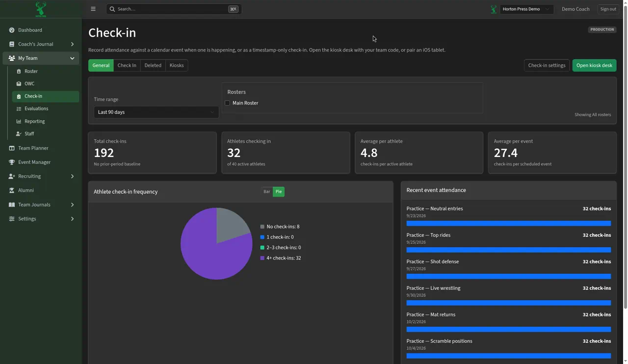Select the Event Manager trophy icon
628x364 pixels.
pos(12,162)
